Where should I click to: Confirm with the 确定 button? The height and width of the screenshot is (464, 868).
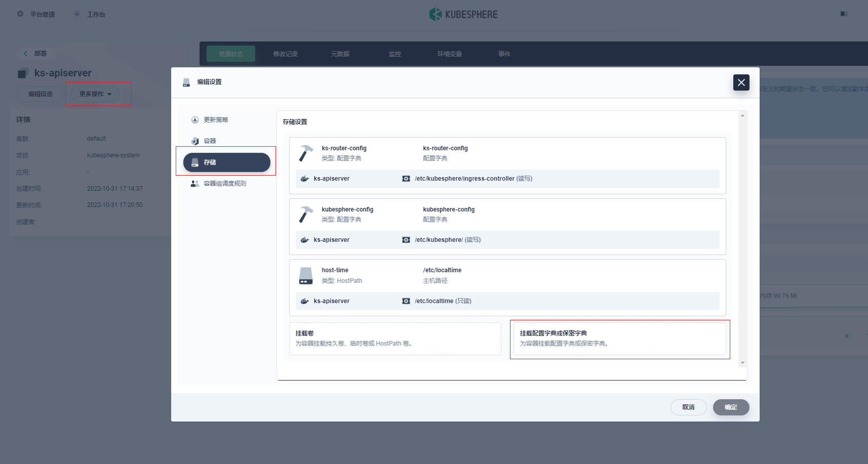pyautogui.click(x=731, y=407)
